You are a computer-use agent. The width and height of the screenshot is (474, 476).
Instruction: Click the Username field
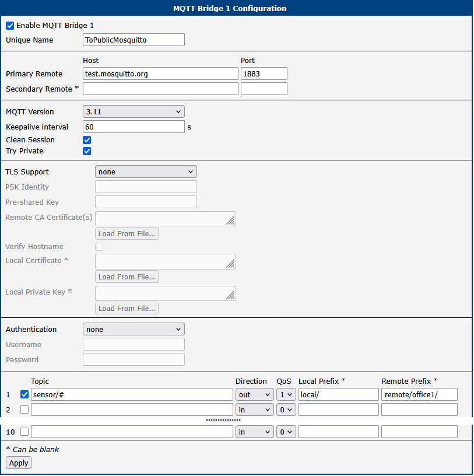coord(134,345)
